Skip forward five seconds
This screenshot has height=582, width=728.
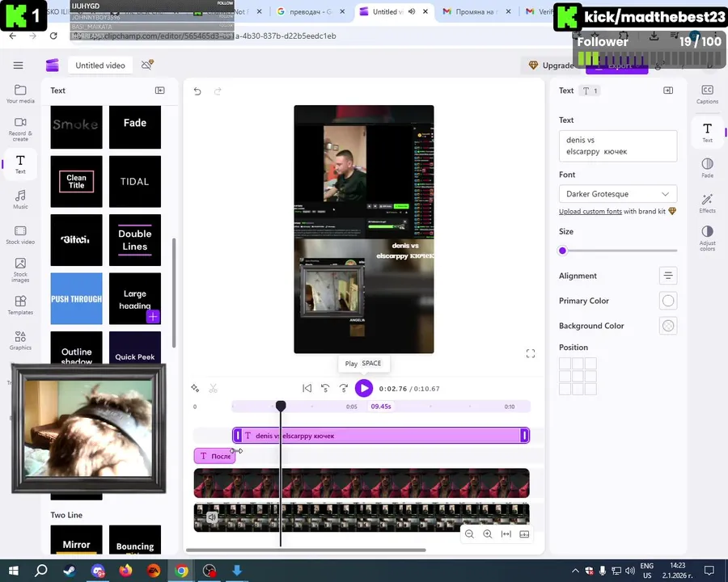(x=344, y=389)
